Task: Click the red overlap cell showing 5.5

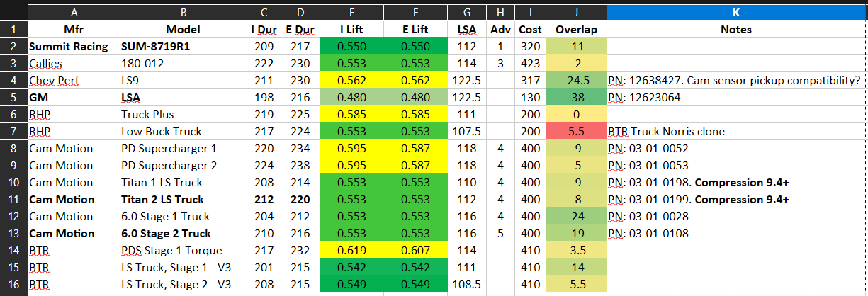Action: [576, 132]
